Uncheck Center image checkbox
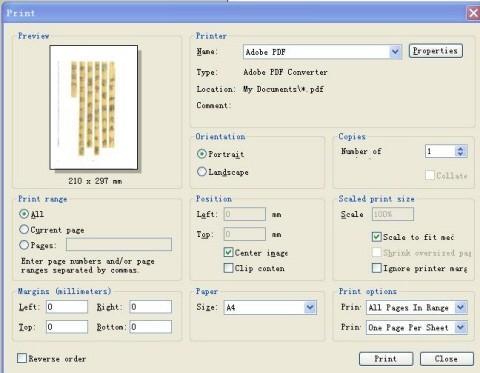Screen dimensions: 480x373 (x=228, y=252)
